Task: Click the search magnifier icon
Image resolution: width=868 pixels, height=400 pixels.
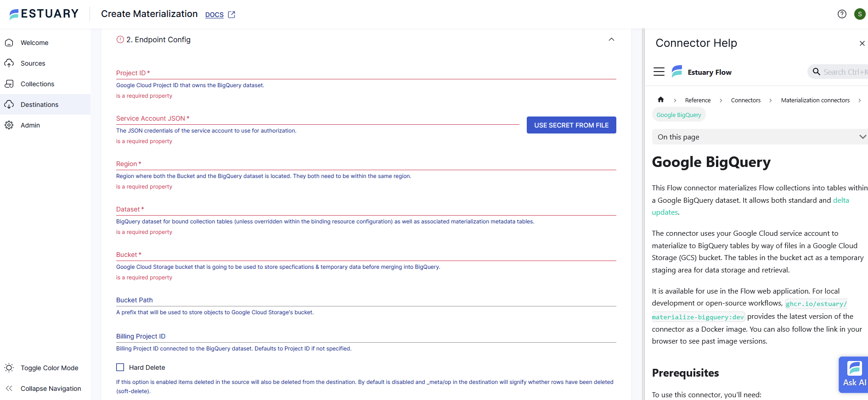Action: pyautogui.click(x=816, y=72)
